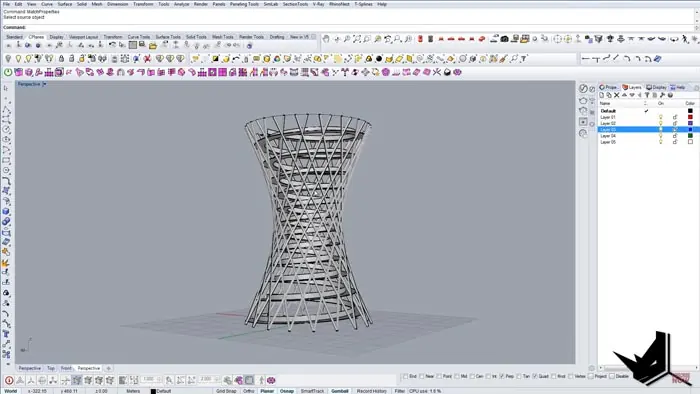Click the walking figure icon in top toolbar

click(685, 39)
